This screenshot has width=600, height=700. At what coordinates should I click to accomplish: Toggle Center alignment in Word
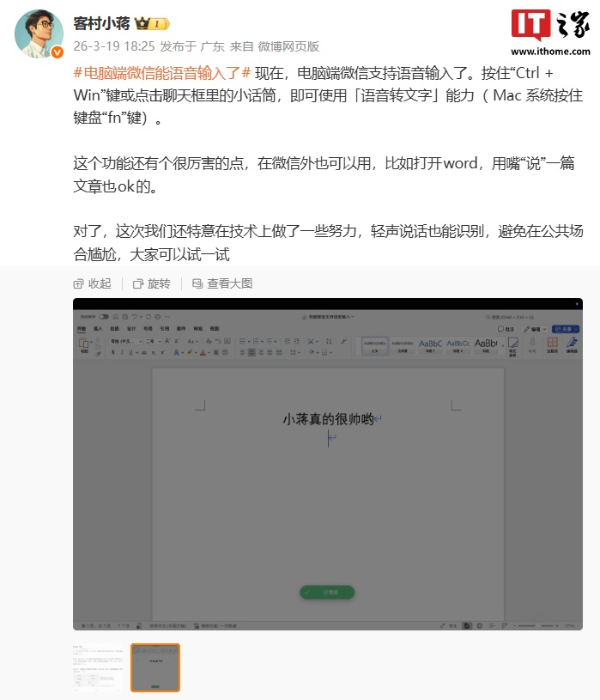(x=252, y=352)
